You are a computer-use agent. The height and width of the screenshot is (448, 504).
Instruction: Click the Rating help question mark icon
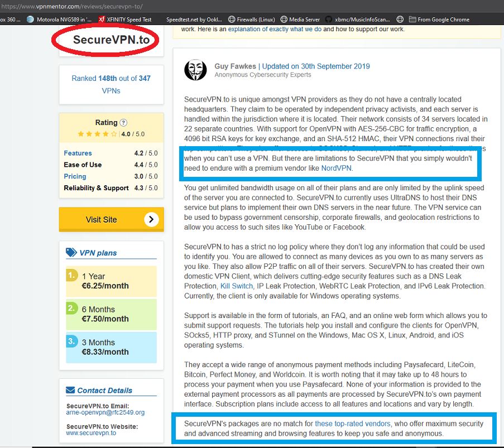point(123,123)
